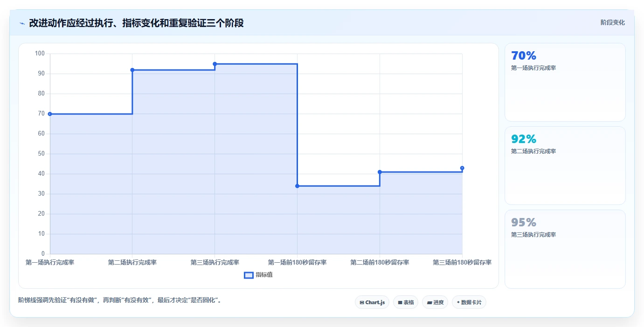Click the 进度 tag button
The image size is (644, 327).
(x=435, y=302)
